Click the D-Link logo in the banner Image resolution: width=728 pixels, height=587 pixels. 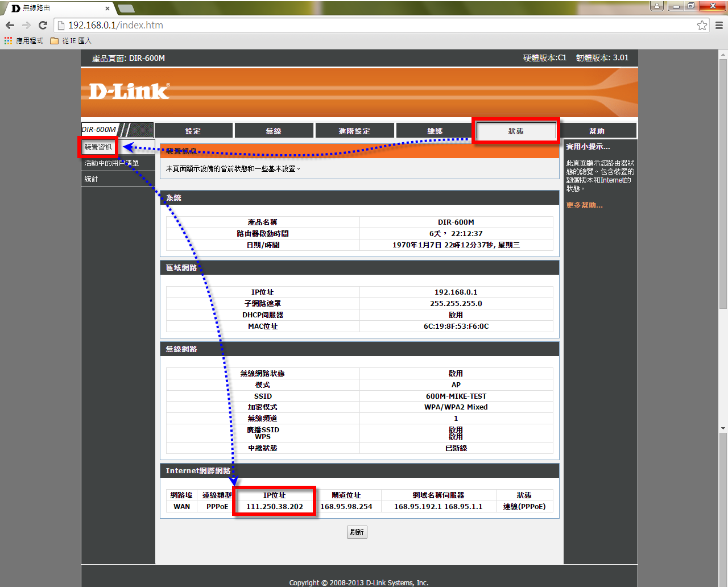129,92
